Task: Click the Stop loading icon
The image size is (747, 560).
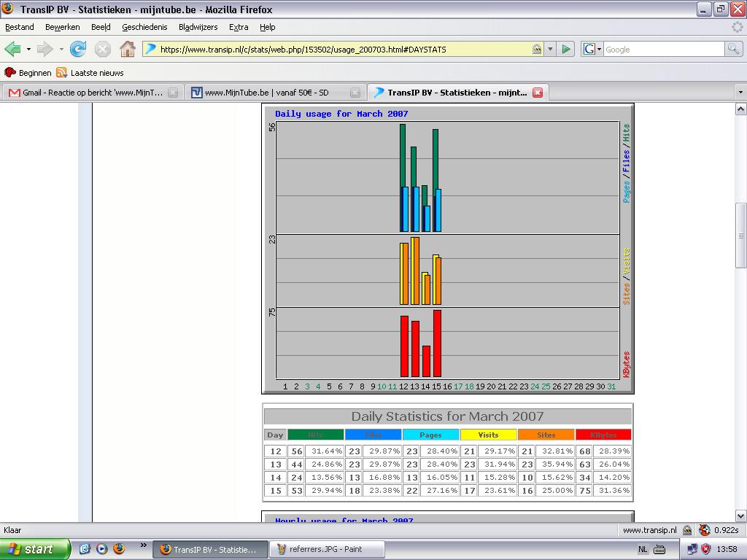Action: [x=102, y=49]
